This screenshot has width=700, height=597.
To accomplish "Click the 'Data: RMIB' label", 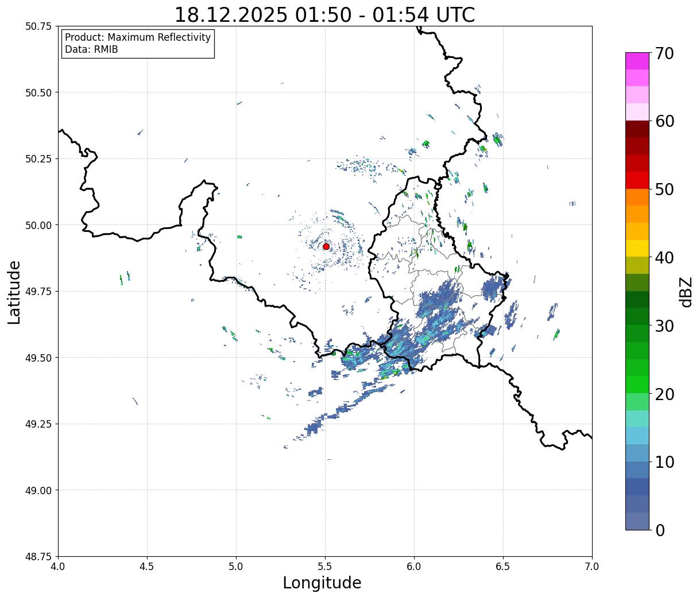I will coord(91,49).
